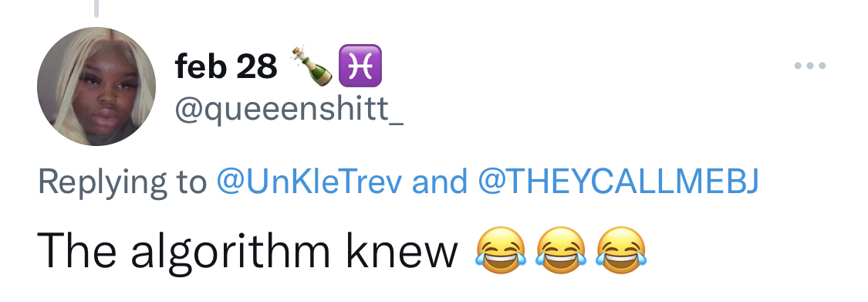Click the number 28 in the display name
Image resolution: width=868 pixels, height=302 pixels.
pyautogui.click(x=257, y=66)
